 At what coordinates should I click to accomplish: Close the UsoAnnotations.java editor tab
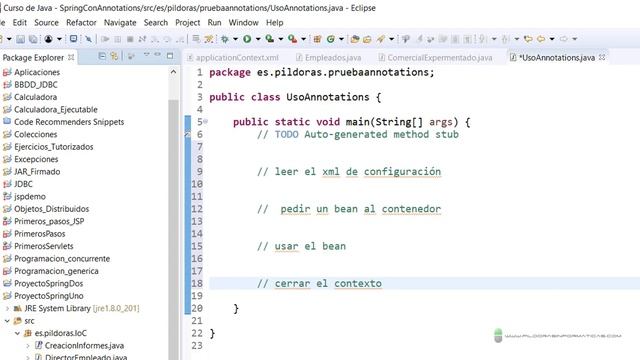click(x=602, y=58)
